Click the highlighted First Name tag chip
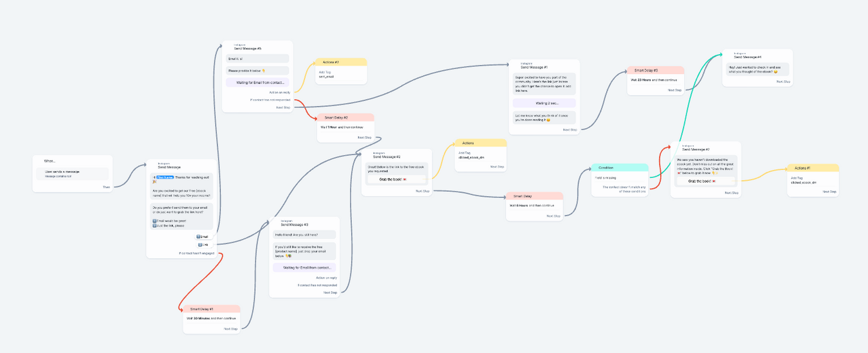Screen dimensions: 868x353 [165, 177]
